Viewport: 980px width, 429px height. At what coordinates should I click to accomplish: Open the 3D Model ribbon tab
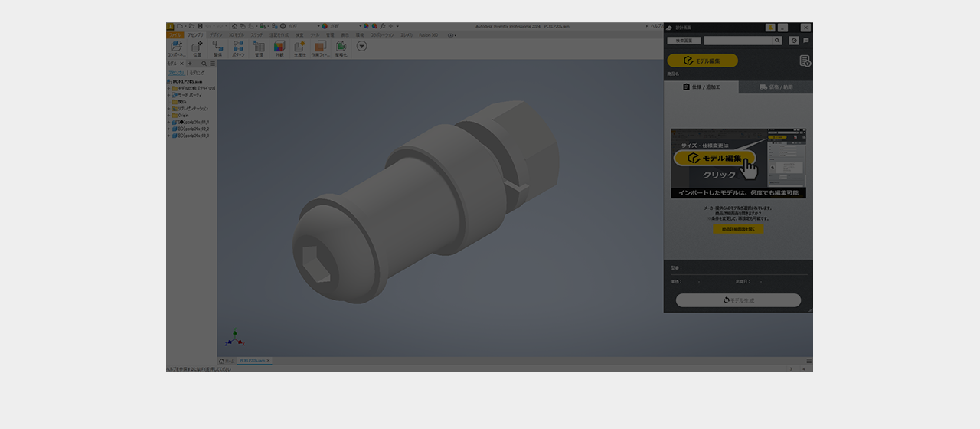(x=236, y=35)
